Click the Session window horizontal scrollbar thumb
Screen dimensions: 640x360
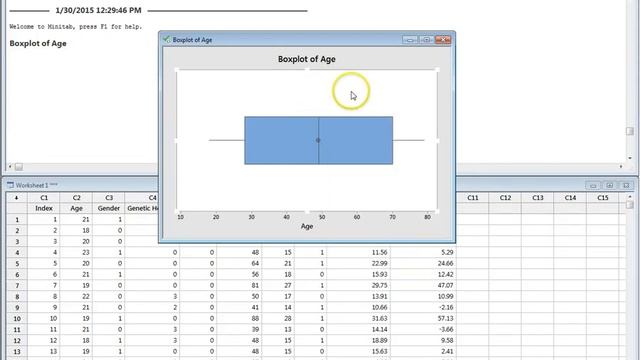19,167
